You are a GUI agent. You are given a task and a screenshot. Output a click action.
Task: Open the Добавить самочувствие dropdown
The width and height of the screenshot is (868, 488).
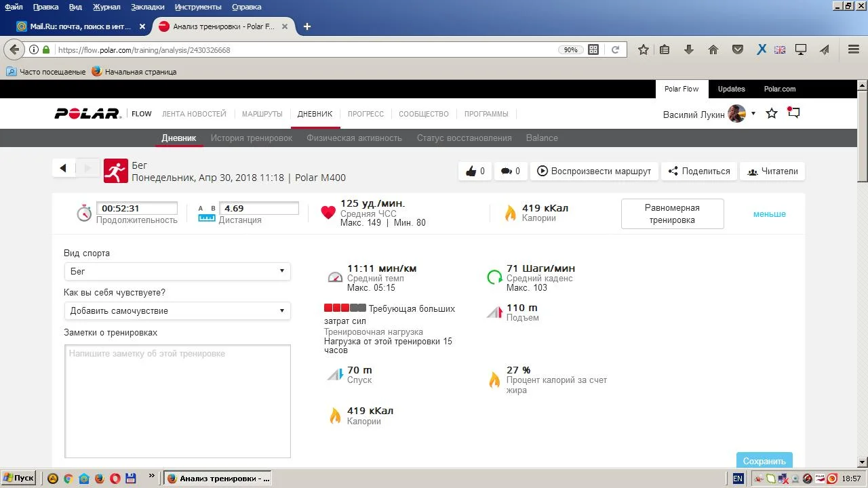pyautogui.click(x=177, y=310)
